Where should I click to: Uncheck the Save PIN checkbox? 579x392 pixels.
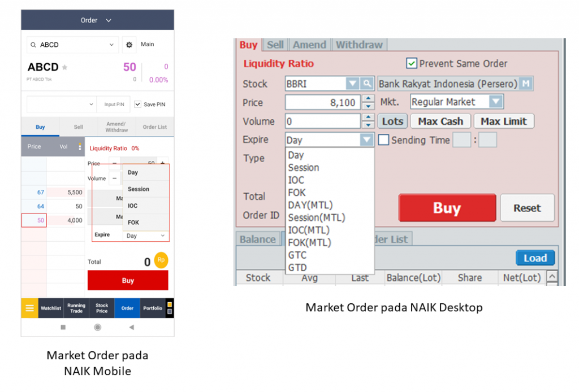click(137, 104)
